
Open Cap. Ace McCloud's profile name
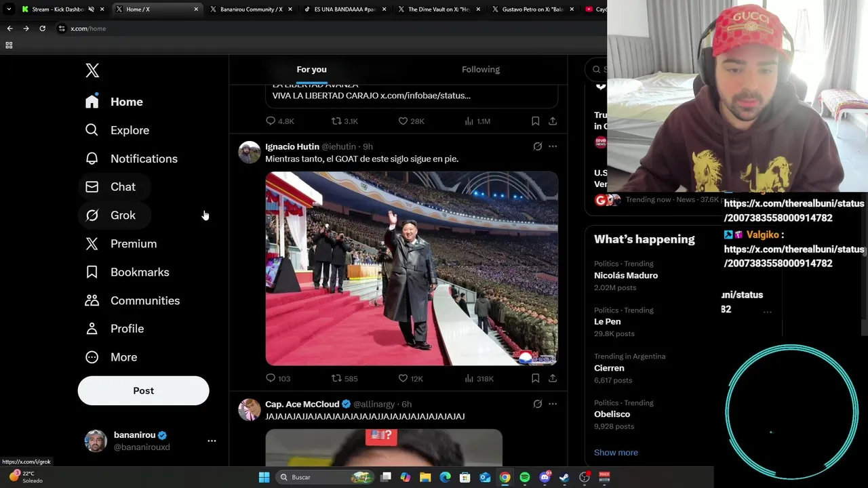(302, 404)
